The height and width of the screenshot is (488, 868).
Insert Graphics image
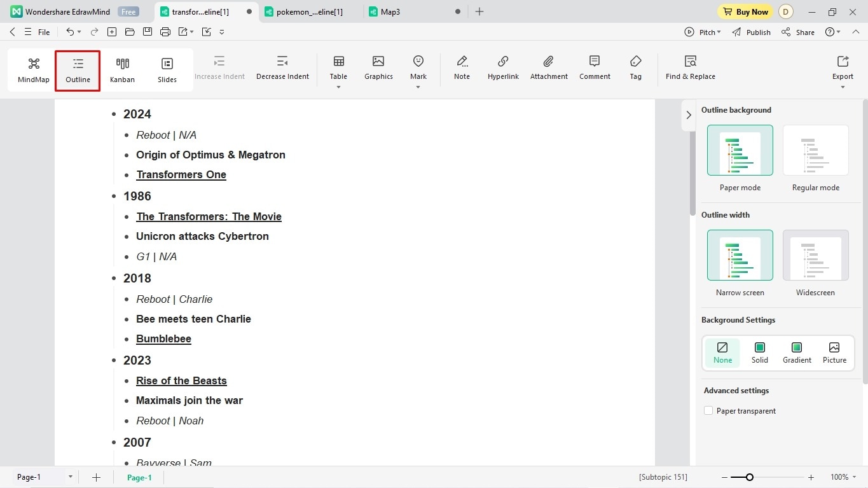coord(378,68)
